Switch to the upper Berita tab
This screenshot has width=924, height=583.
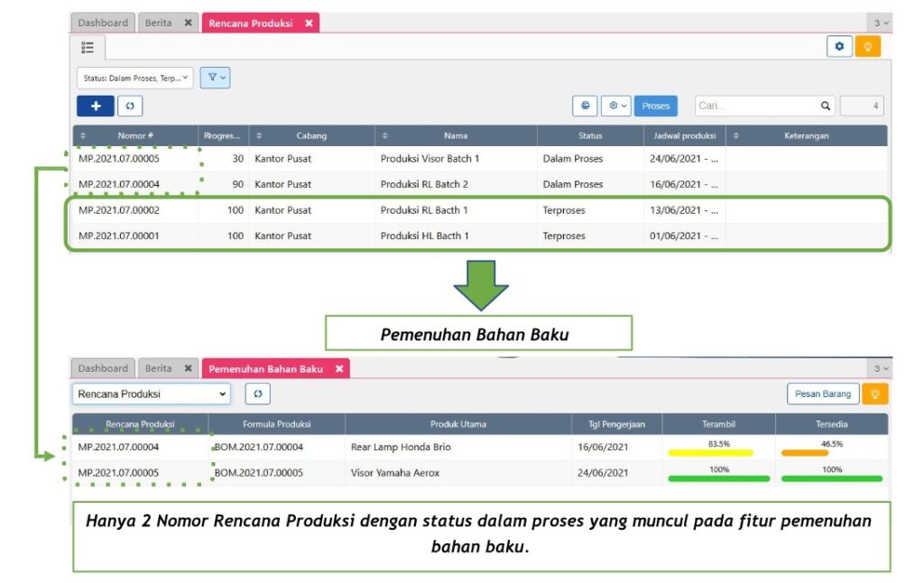pos(159,23)
